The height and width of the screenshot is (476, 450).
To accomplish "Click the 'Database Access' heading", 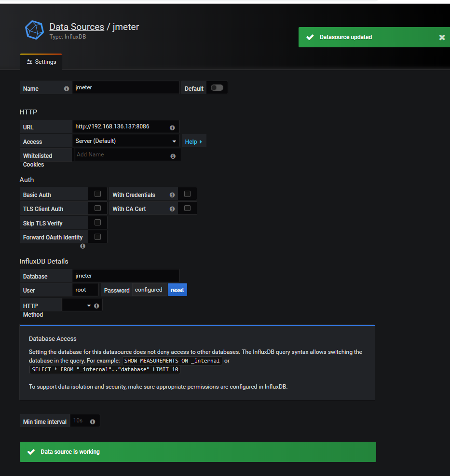I will tap(53, 338).
